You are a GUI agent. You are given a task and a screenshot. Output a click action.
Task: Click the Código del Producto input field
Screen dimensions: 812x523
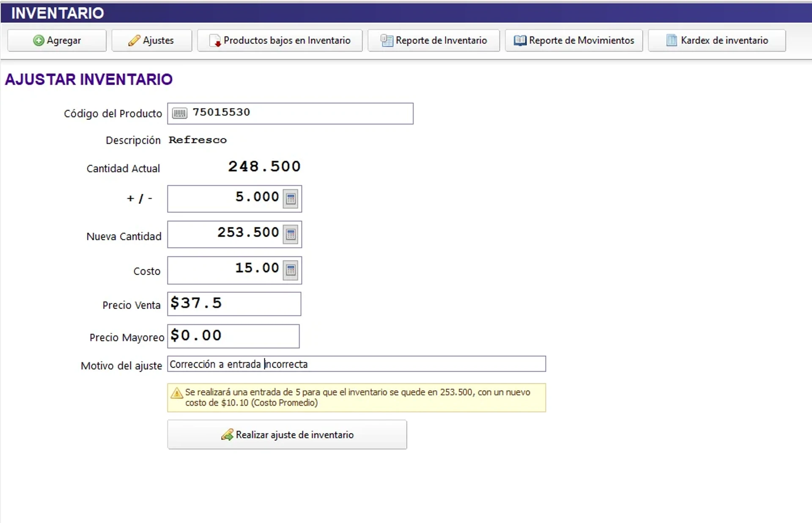[x=300, y=113]
